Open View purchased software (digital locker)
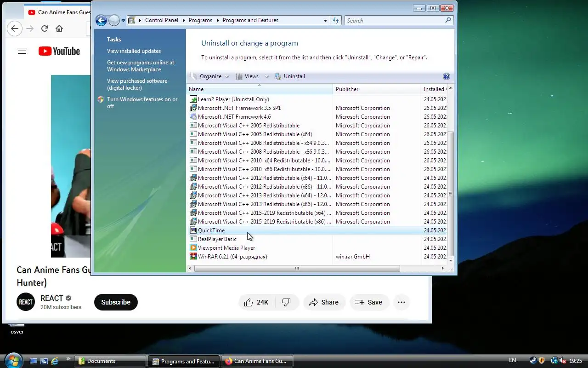Viewport: 588px width, 368px height. (137, 84)
